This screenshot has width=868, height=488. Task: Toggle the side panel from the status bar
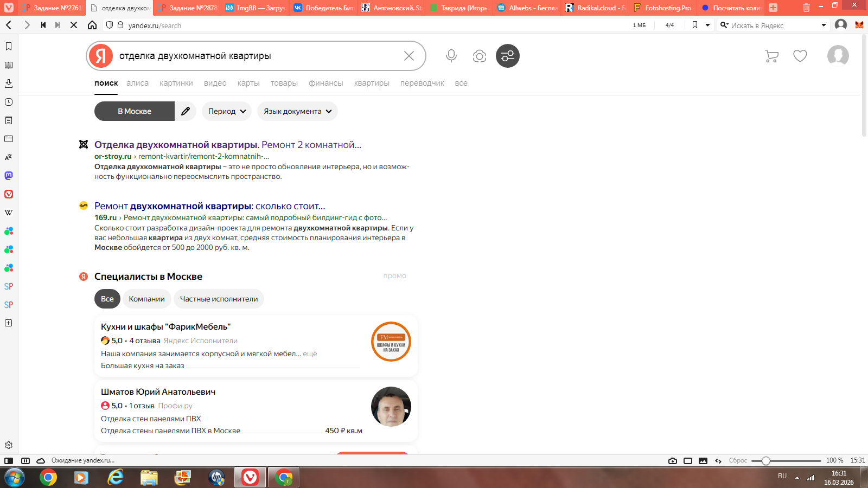[9, 461]
